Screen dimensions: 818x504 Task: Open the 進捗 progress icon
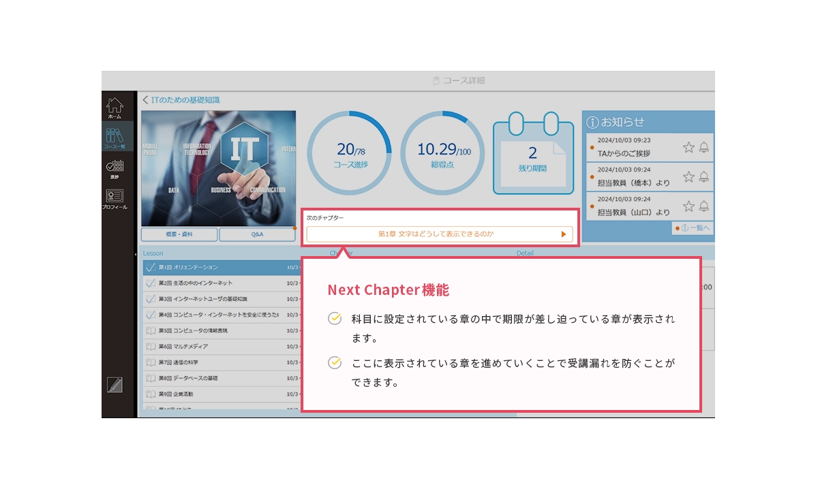point(115,168)
